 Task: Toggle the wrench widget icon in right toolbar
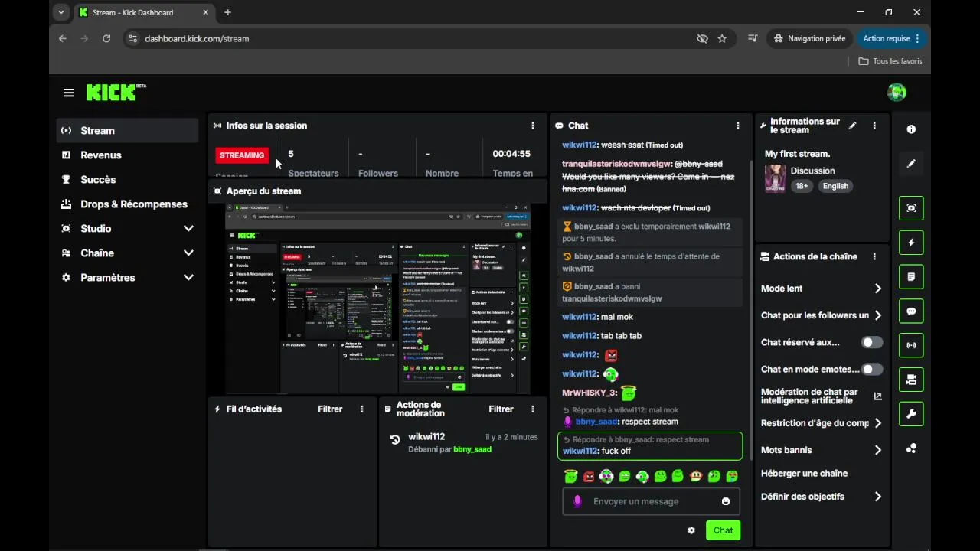pyautogui.click(x=911, y=414)
